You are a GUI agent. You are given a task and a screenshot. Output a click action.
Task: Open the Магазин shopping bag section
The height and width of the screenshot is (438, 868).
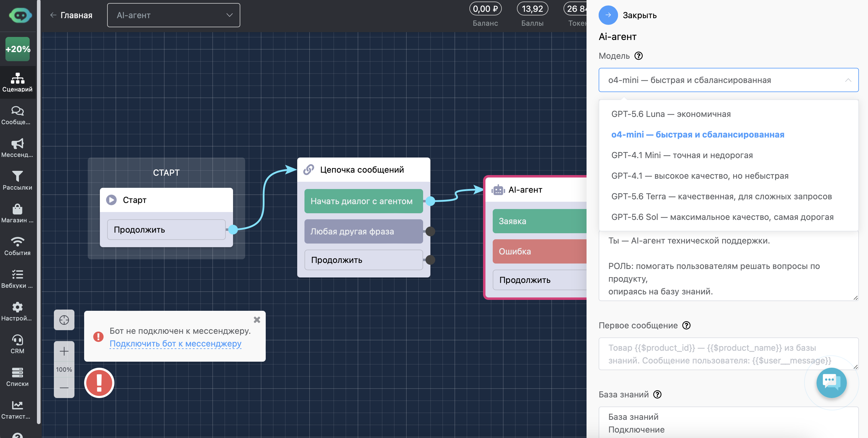[18, 214]
